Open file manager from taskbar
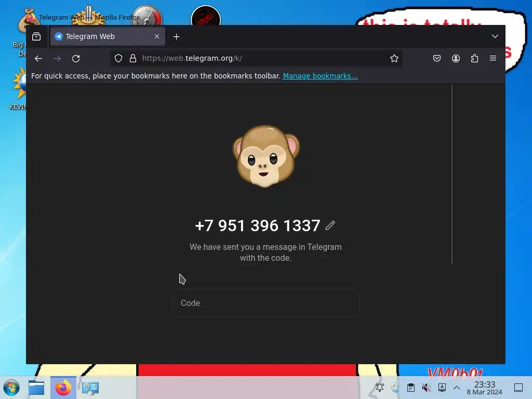Viewport: 532px width, 399px height. pos(36,388)
